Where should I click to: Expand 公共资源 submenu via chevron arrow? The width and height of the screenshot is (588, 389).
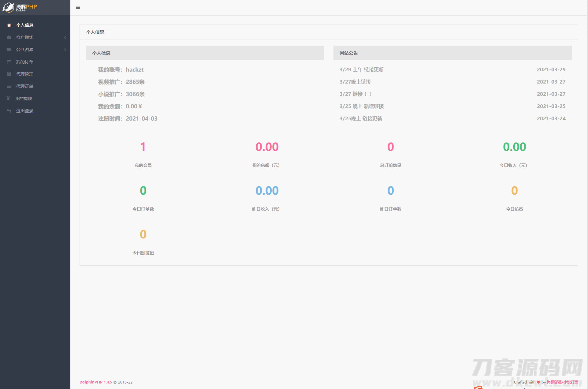(x=65, y=50)
